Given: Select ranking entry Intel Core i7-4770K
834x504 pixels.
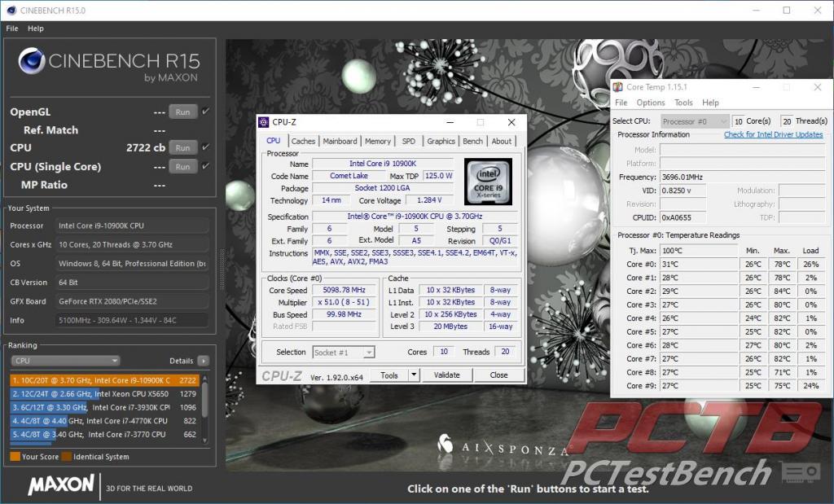Looking at the screenshot, I should [x=104, y=420].
